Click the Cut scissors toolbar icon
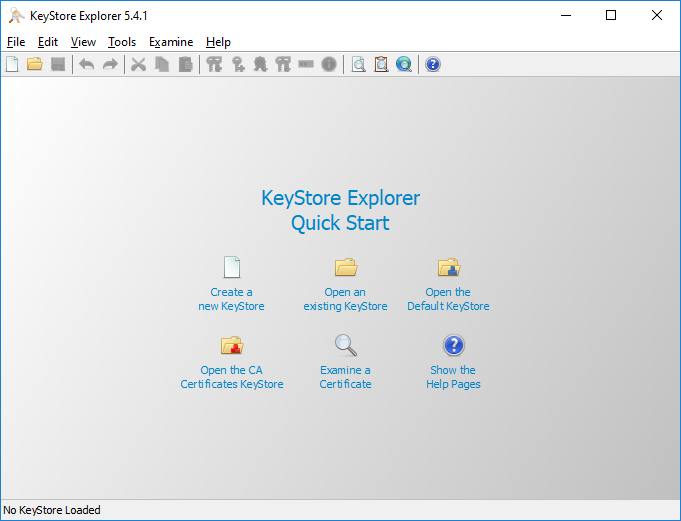681x521 pixels. 139,64
